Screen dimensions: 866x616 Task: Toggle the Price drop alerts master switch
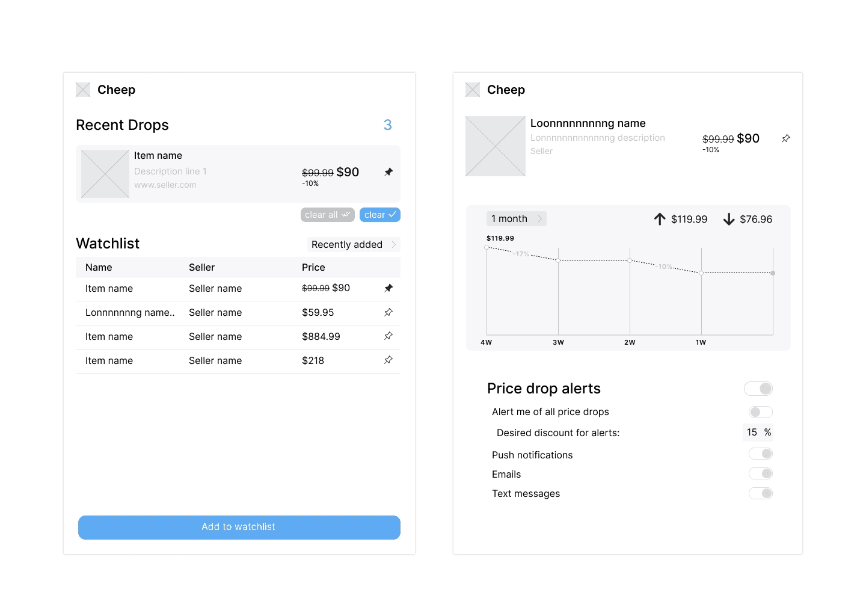pyautogui.click(x=758, y=389)
